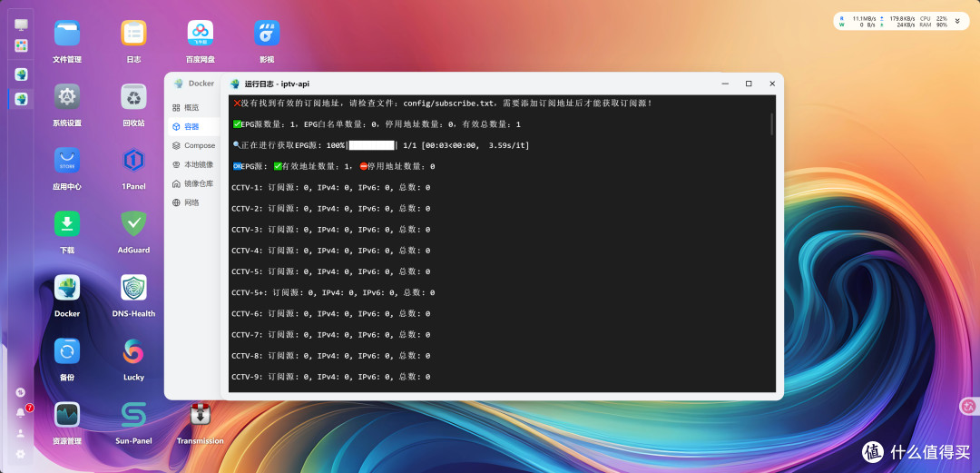Click the CCTV-9 log line
This screenshot has height=473, width=980.
[330, 377]
